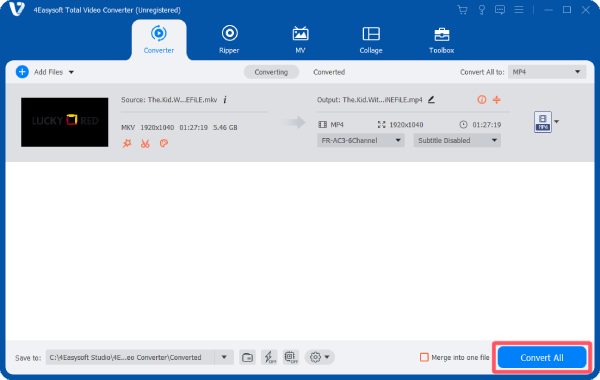Click the orange plus icon beside output

[x=497, y=100]
